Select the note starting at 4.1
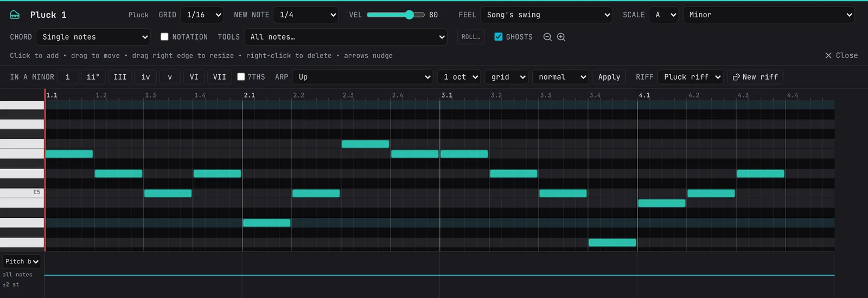The width and height of the screenshot is (868, 298). click(x=661, y=203)
